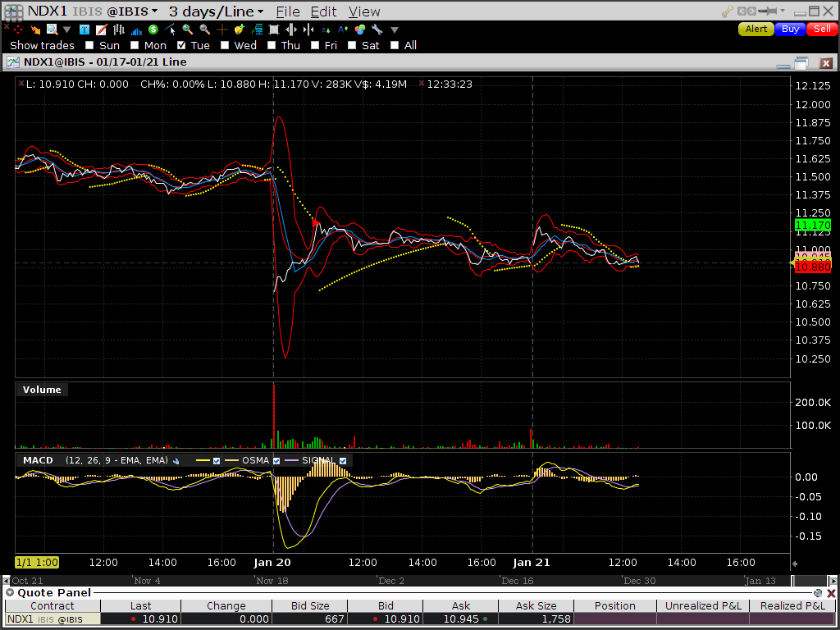Click the green dollar sign icon
840x630 pixels.
[x=153, y=30]
